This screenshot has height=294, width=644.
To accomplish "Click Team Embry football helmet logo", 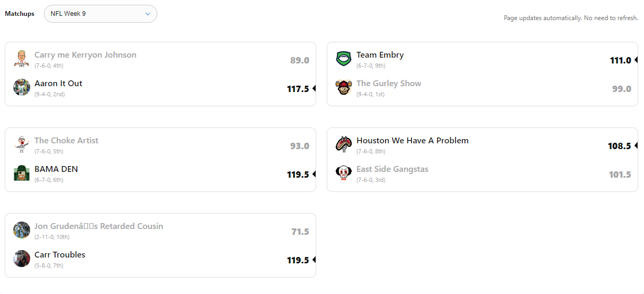I will [x=344, y=59].
